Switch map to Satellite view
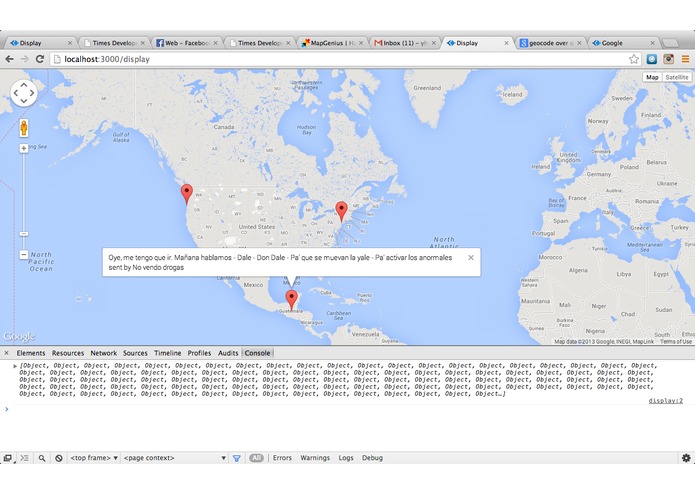The width and height of the screenshot is (695, 494). (x=677, y=77)
